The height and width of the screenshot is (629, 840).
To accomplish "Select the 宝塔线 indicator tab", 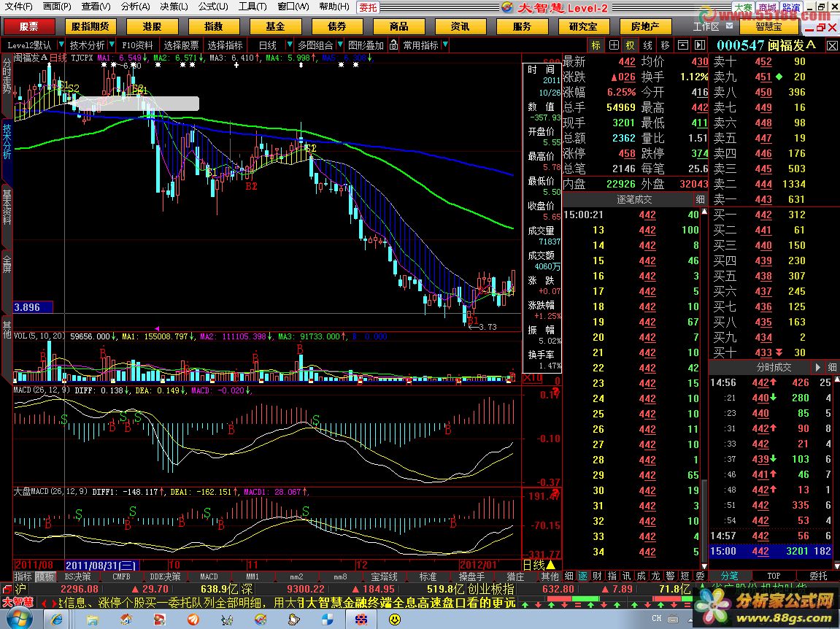I will coord(384,576).
